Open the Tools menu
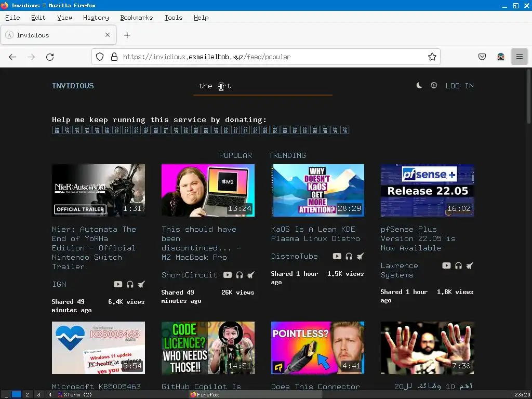Screen dimensions: 532x399 (x=174, y=18)
